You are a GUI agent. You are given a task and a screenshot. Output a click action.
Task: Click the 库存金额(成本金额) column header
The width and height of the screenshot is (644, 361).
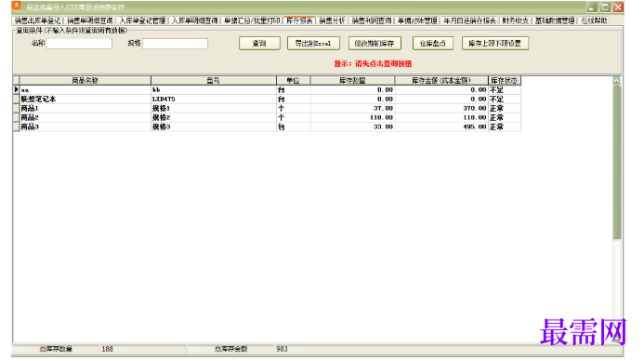[441, 81]
